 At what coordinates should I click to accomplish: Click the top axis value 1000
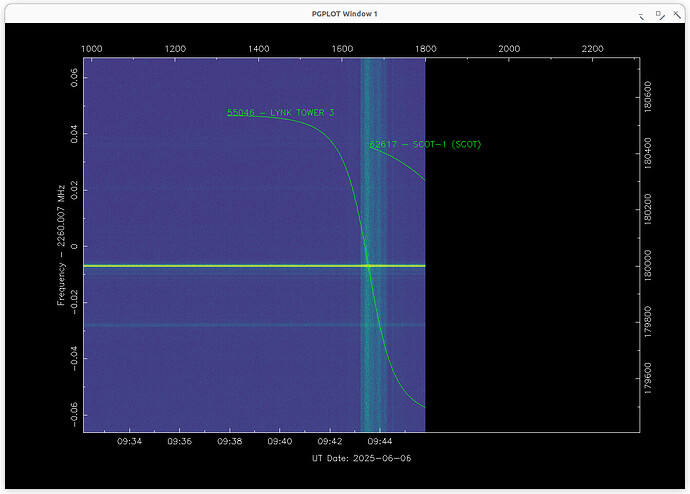click(92, 49)
